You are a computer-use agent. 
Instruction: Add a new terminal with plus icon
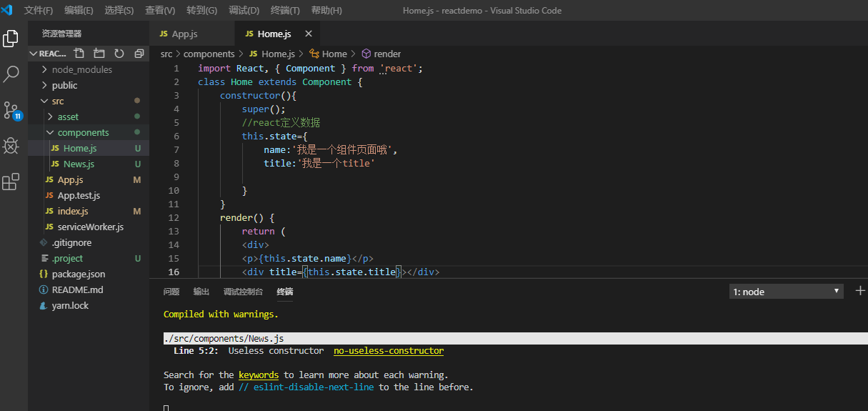click(860, 291)
